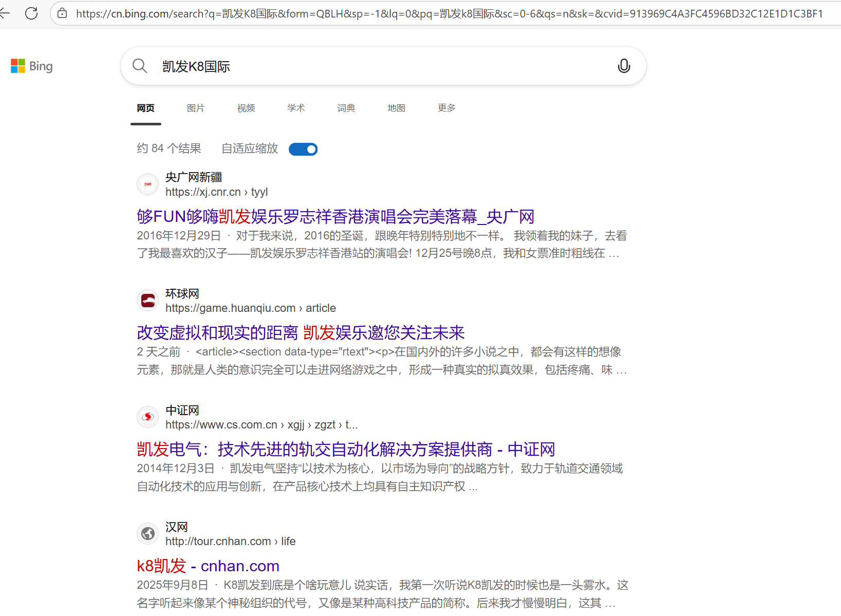The width and height of the screenshot is (841, 616).
Task: View site info via the lock icon
Action: [x=62, y=13]
